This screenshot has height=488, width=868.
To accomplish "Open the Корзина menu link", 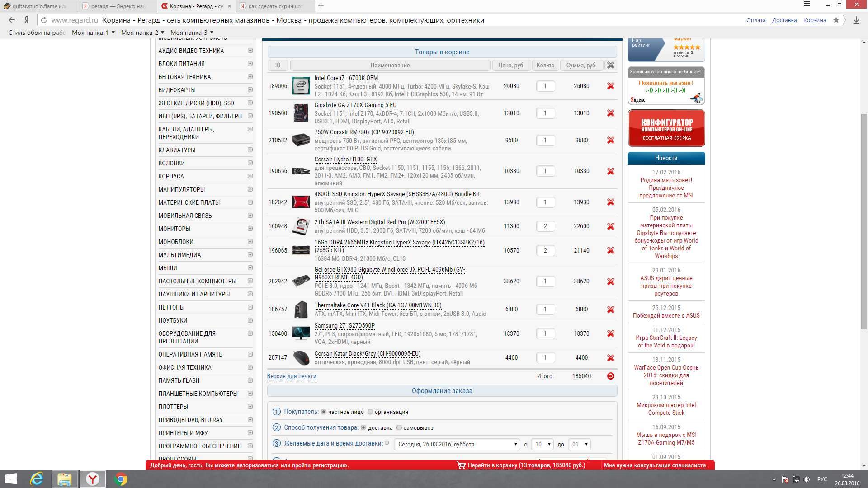I will tap(815, 20).
